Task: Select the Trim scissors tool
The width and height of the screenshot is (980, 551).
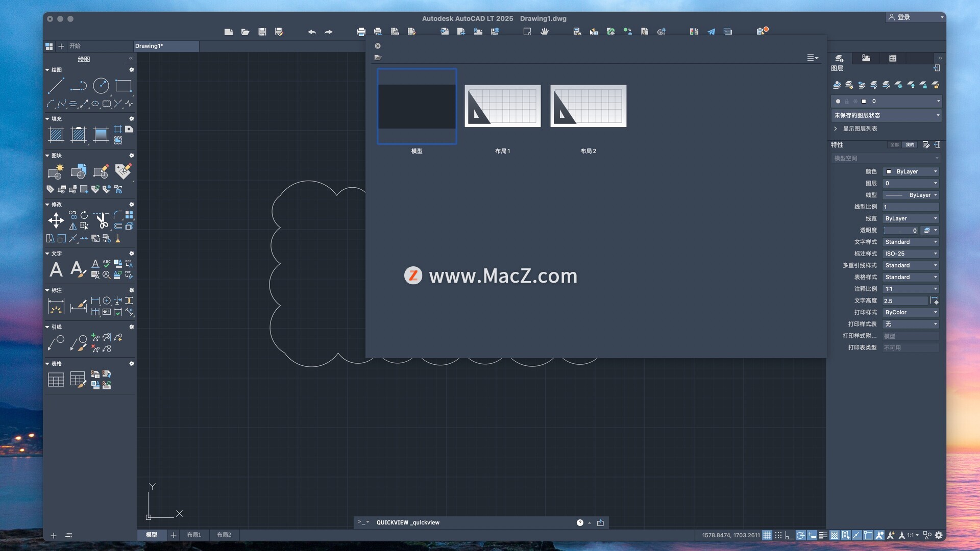Action: pyautogui.click(x=102, y=221)
